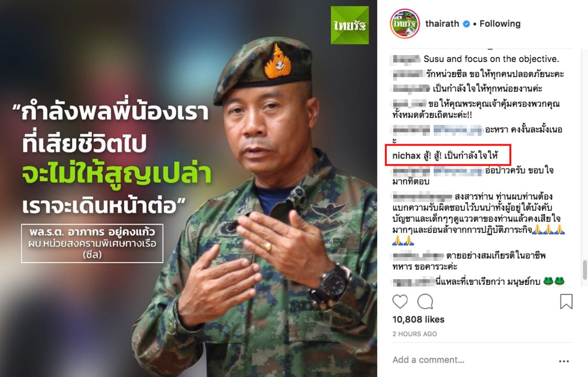Like the post with heart icon
The height and width of the screenshot is (377, 588).
point(400,302)
